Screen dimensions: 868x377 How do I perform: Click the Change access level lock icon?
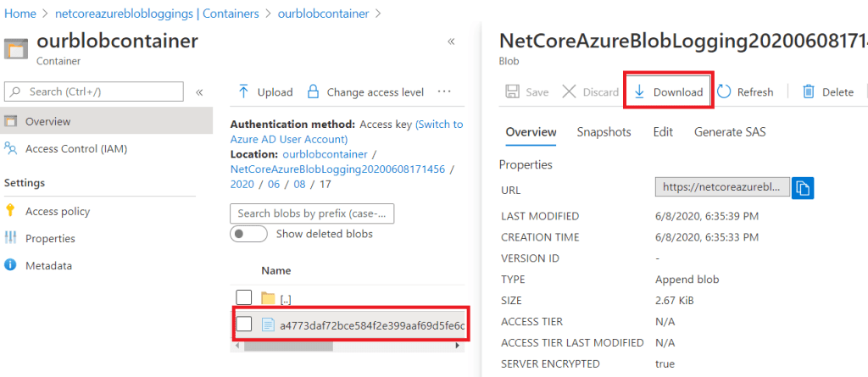coord(313,91)
